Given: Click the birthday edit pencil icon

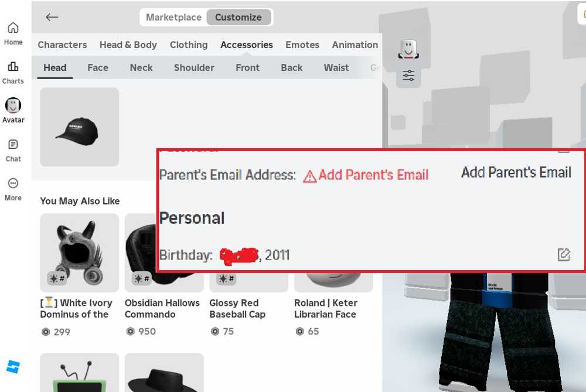Looking at the screenshot, I should coord(564,254).
